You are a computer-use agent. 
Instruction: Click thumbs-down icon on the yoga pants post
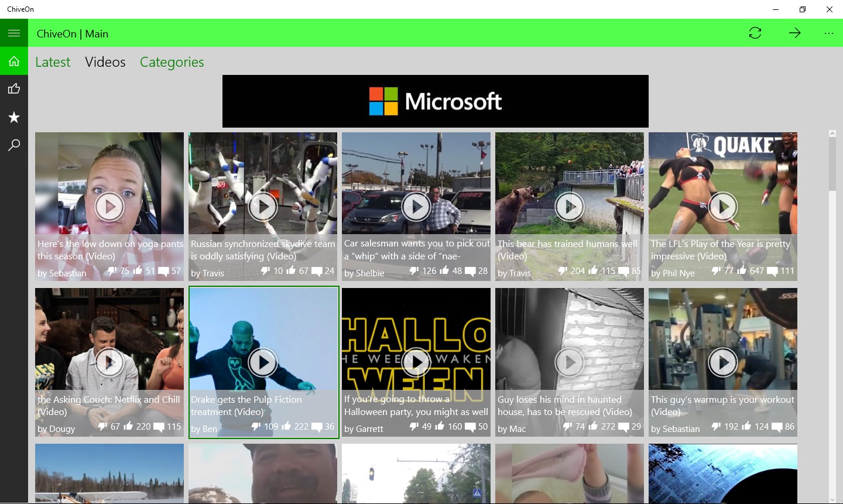tap(112, 270)
